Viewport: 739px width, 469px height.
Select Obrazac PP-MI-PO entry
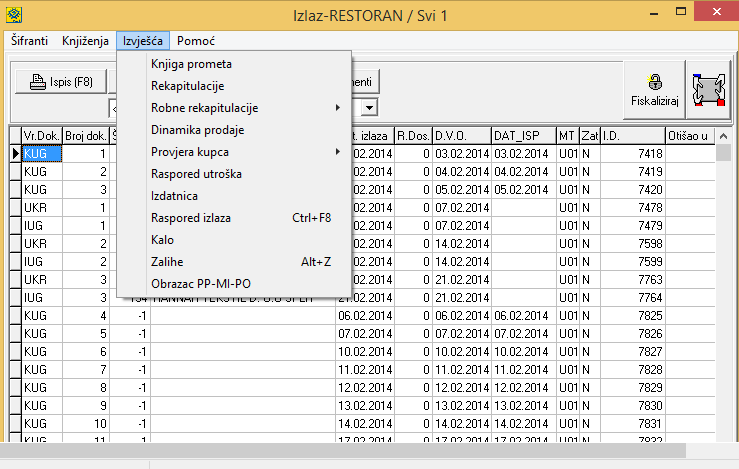tap(200, 283)
